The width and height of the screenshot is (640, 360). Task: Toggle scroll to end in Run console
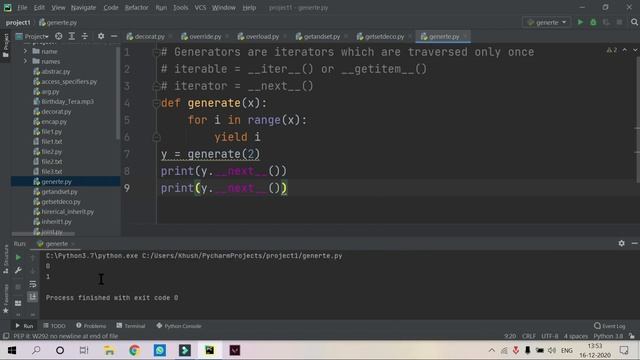click(33, 296)
